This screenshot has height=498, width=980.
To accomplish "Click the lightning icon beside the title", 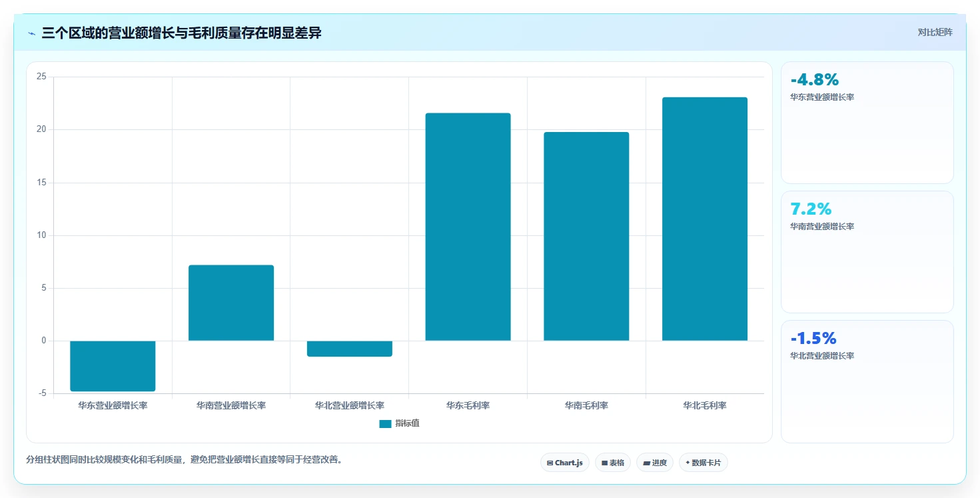I will (31, 33).
